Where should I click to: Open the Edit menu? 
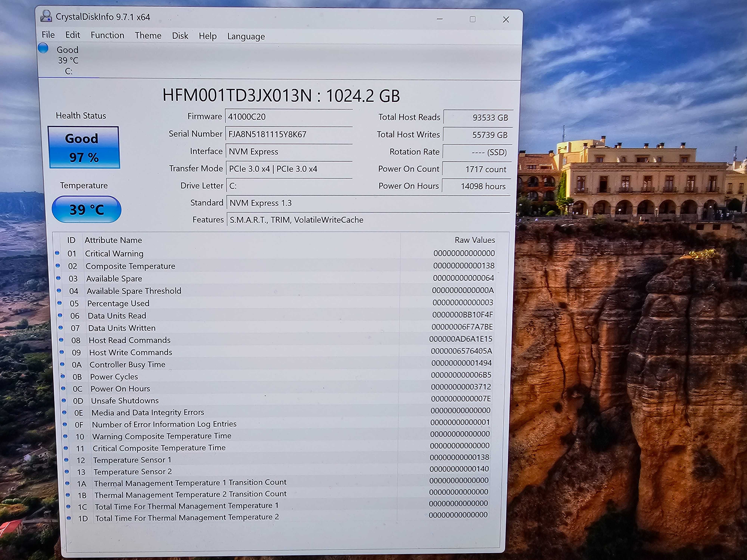[73, 35]
